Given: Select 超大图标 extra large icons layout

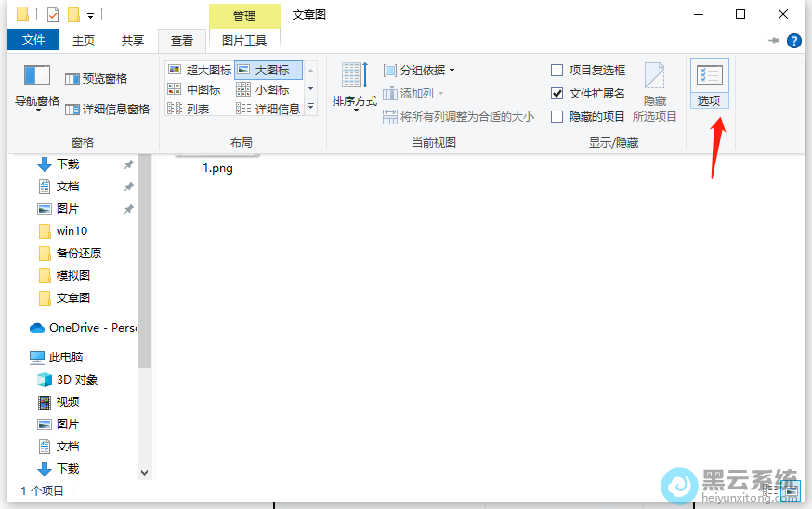Looking at the screenshot, I should click(200, 70).
